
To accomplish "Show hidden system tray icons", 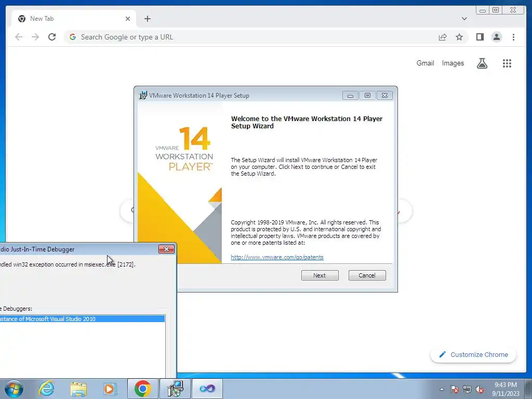I will 442,389.
